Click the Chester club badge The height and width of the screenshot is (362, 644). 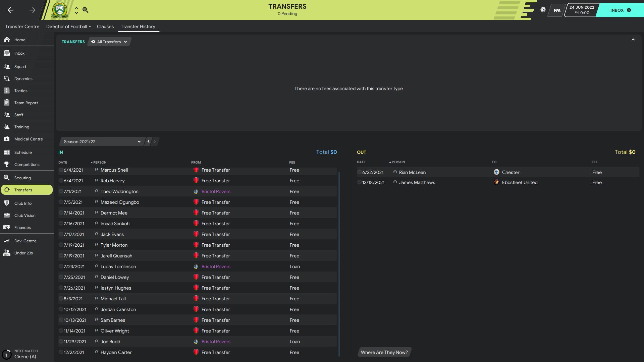tap(496, 172)
